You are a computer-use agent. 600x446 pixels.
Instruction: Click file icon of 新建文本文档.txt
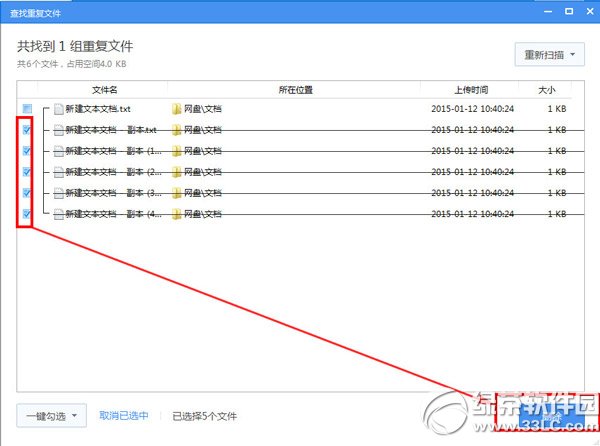pos(59,109)
